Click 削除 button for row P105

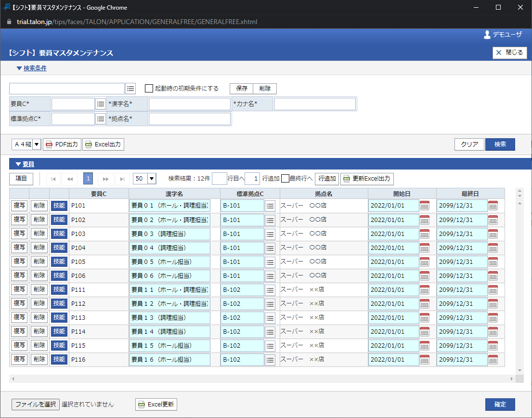[39, 261]
